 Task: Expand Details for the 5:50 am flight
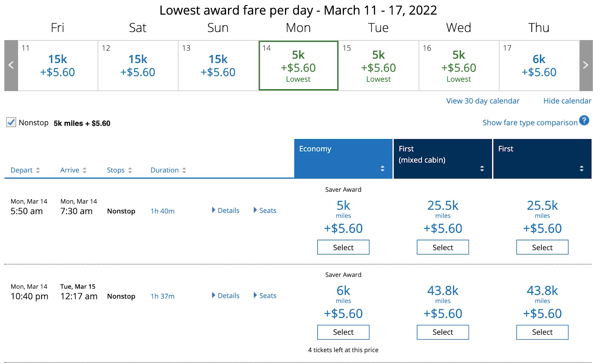coord(225,211)
